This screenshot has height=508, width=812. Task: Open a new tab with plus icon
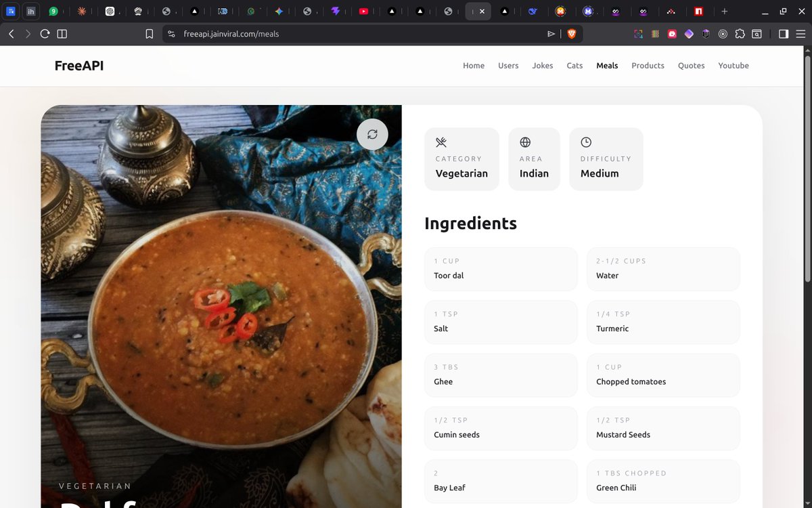[x=724, y=12]
